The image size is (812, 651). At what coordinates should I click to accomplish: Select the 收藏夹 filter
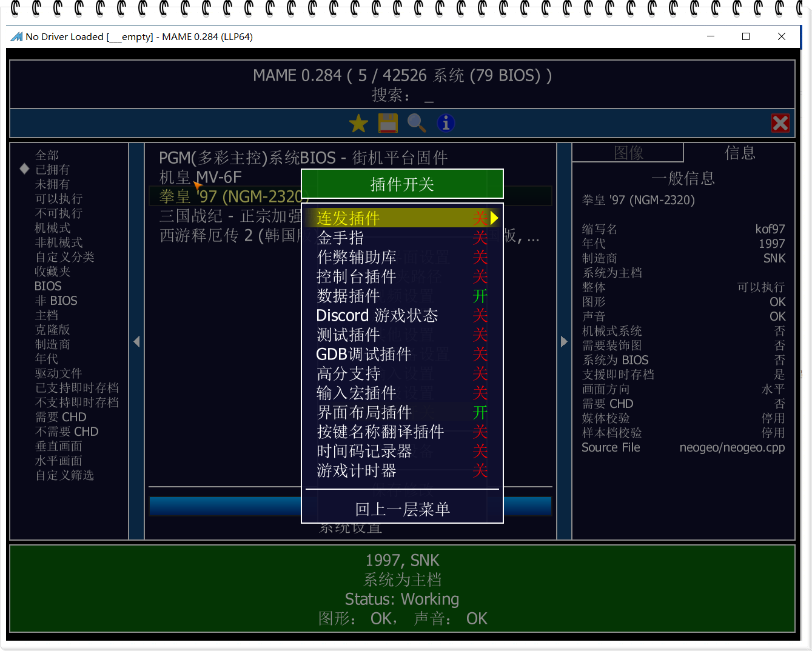[x=53, y=272]
